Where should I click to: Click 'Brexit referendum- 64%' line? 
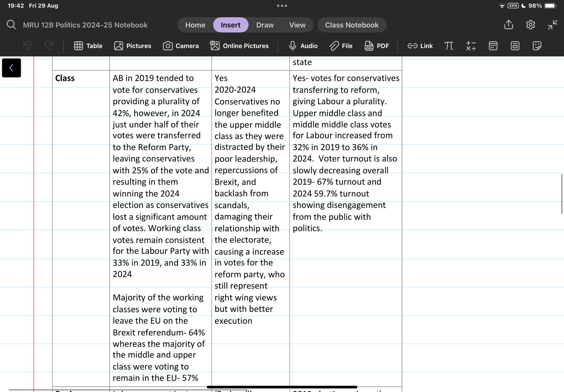159,332
